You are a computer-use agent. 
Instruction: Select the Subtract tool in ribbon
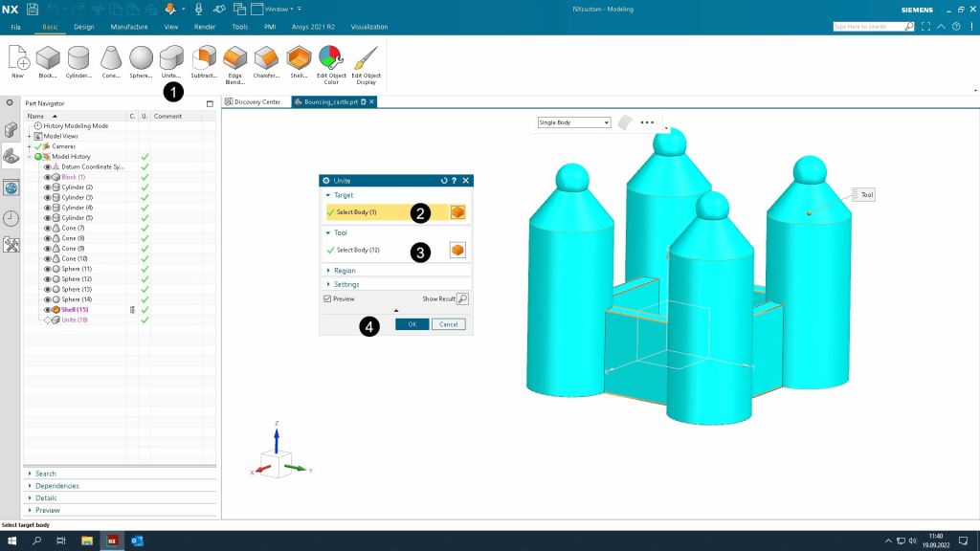[203, 59]
